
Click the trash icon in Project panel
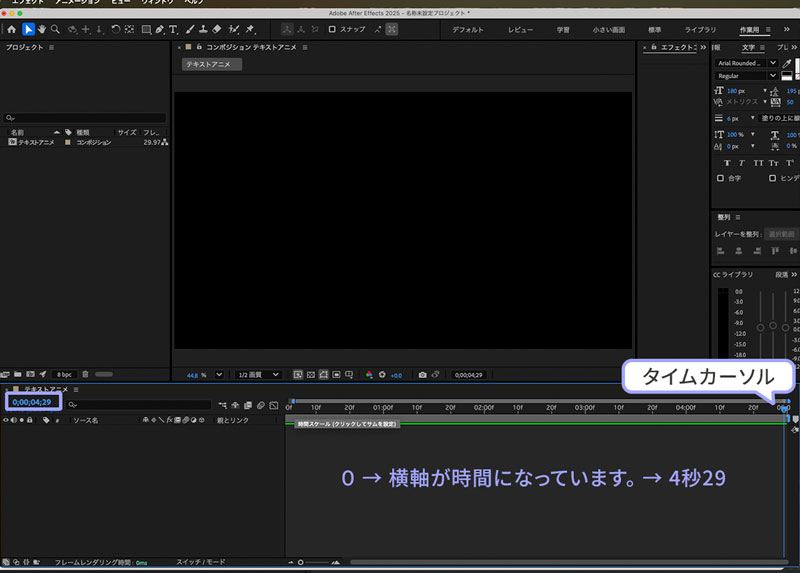[85, 375]
